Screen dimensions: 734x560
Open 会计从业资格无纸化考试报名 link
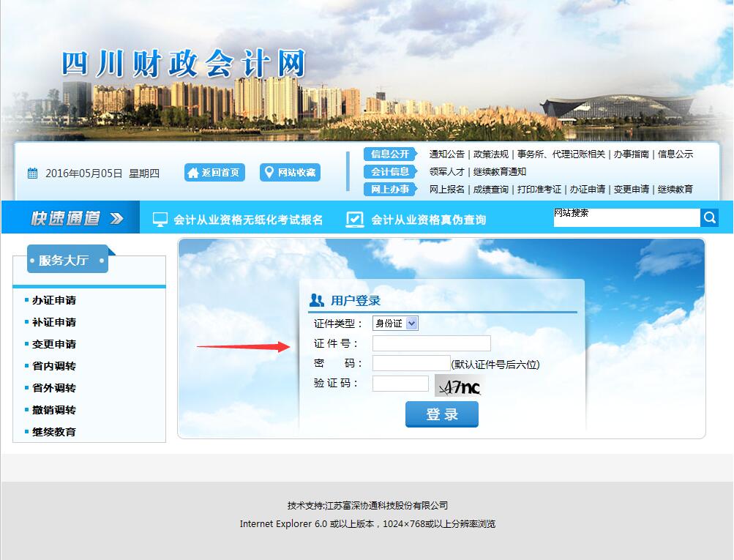(x=248, y=220)
